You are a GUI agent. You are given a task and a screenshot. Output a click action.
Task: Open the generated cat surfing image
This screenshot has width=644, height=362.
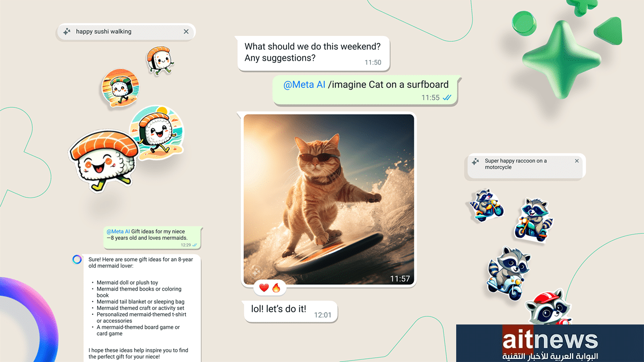(329, 199)
